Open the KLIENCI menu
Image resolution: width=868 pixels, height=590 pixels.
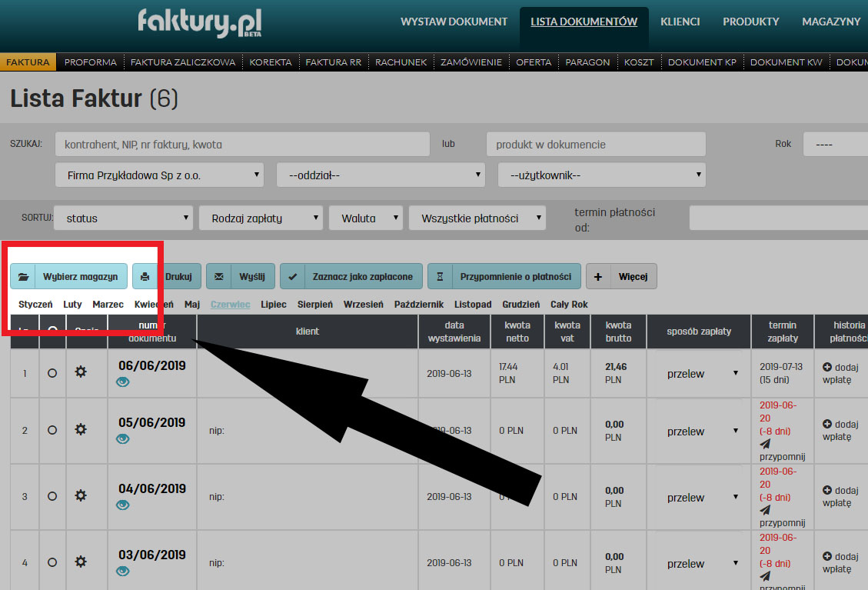(x=680, y=22)
